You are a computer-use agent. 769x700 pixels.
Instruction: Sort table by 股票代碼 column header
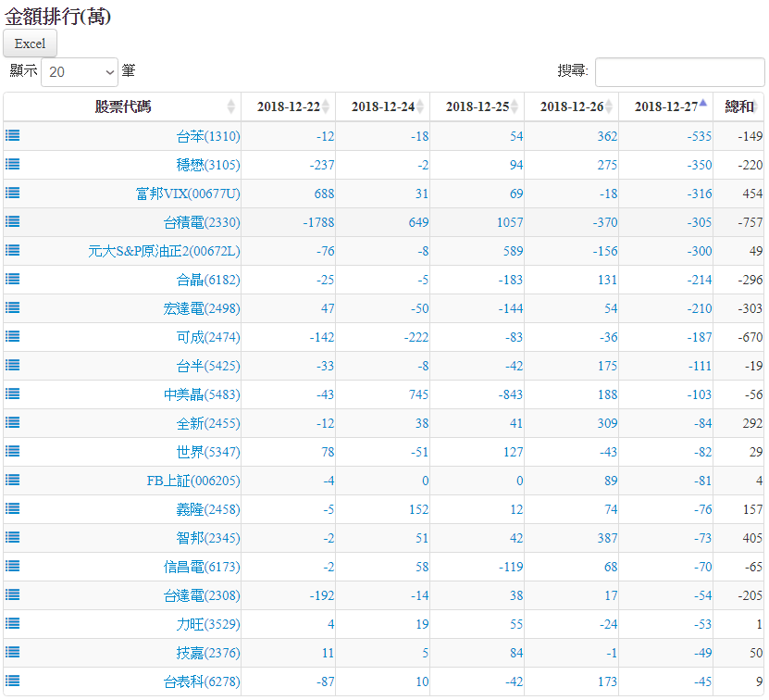[x=122, y=106]
